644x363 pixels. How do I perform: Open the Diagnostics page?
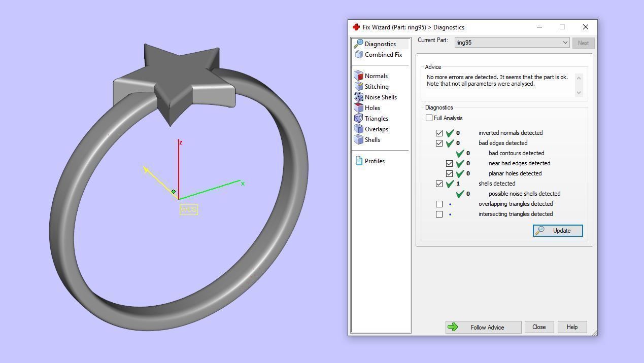(380, 44)
